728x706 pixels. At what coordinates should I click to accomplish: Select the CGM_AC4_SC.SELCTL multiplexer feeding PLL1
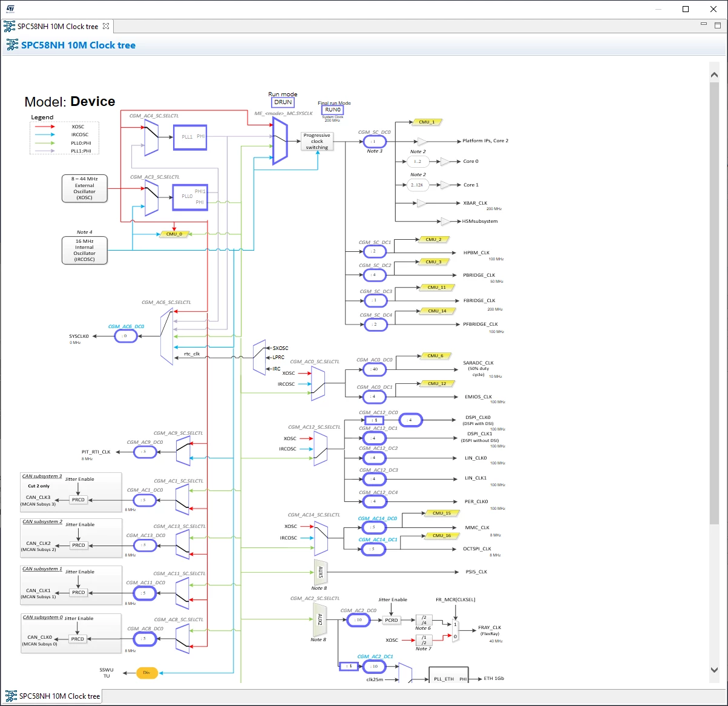point(151,138)
